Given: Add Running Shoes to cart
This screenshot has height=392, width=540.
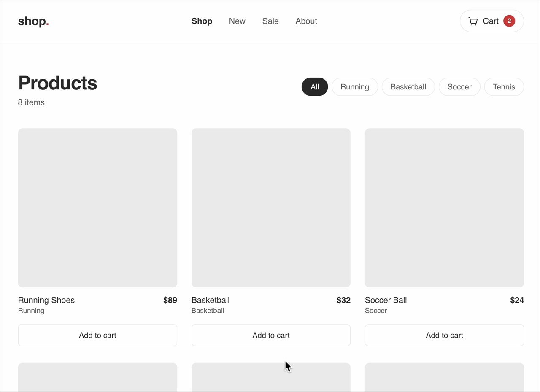Looking at the screenshot, I should click(97, 335).
